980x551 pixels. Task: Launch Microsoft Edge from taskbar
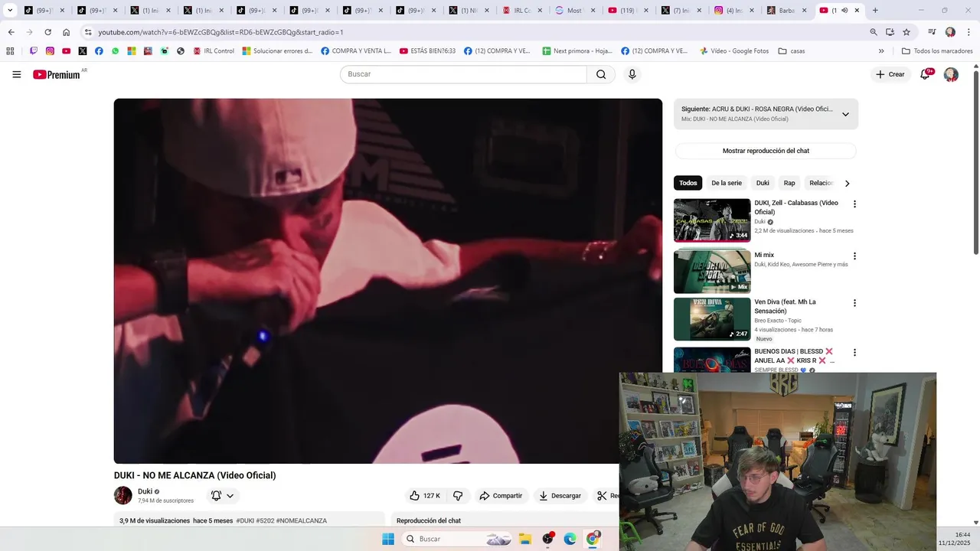pyautogui.click(x=570, y=539)
